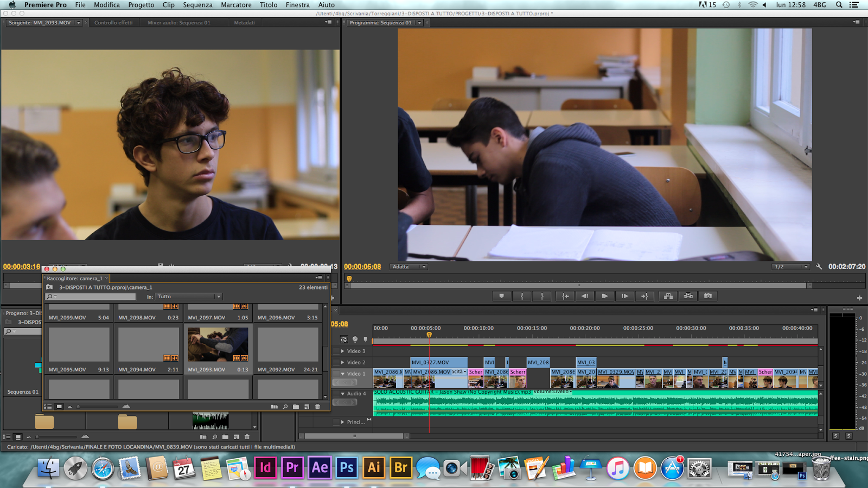Click the timeline playhead marker
The height and width of the screenshot is (488, 868).
coord(429,335)
